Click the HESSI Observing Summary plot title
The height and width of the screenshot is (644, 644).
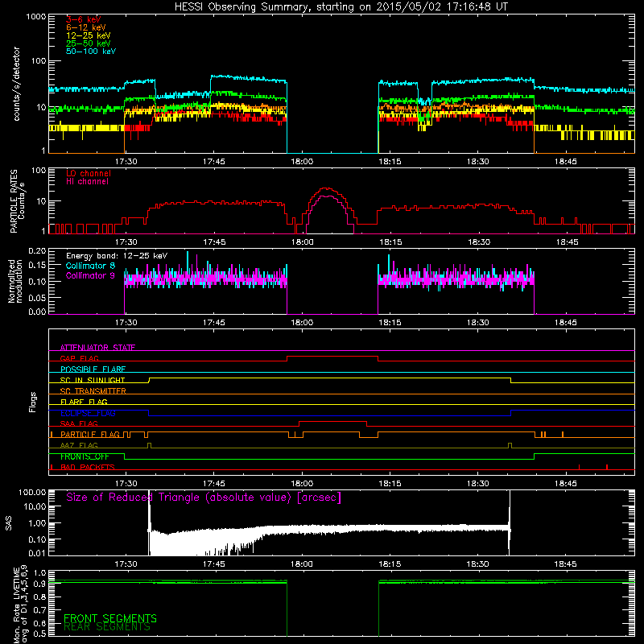(x=341, y=7)
